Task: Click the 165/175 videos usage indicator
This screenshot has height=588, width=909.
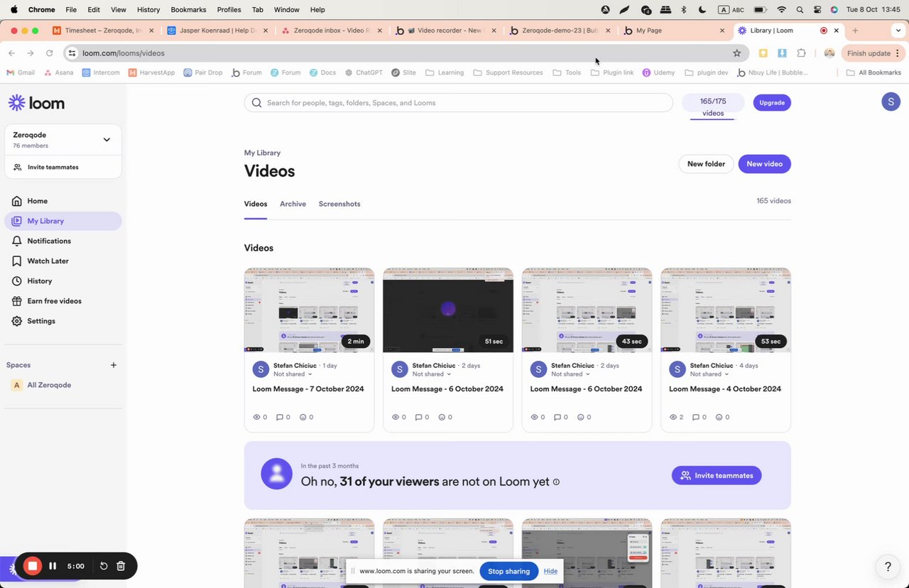Action: (713, 107)
